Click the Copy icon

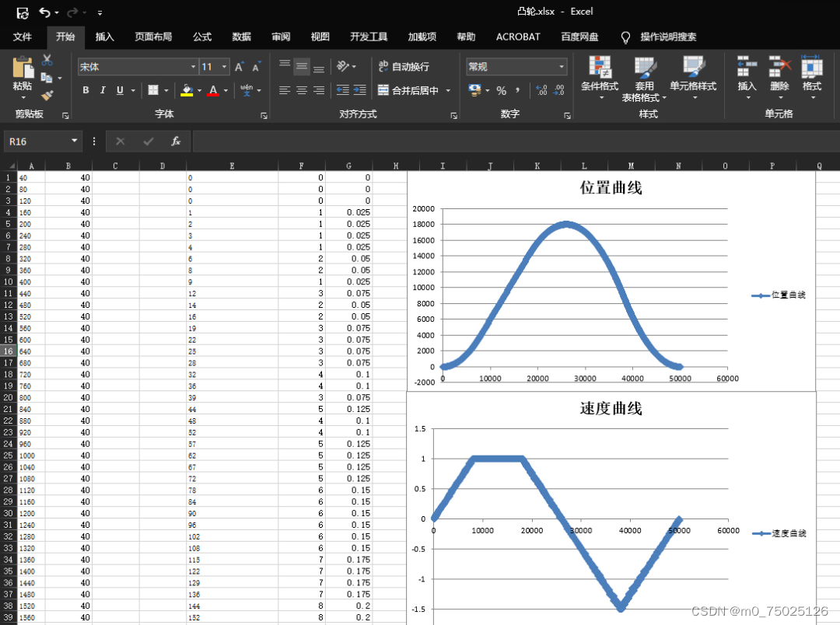[x=47, y=78]
